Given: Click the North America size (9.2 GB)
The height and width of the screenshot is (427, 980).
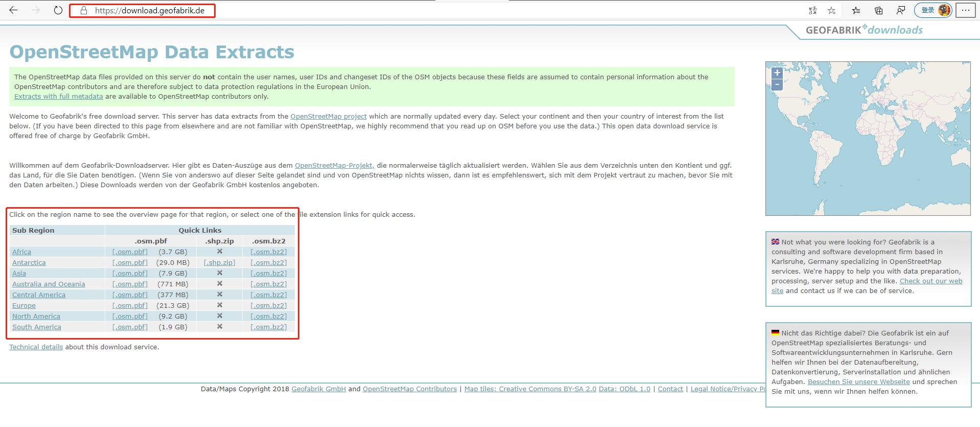Looking at the screenshot, I should point(173,316).
